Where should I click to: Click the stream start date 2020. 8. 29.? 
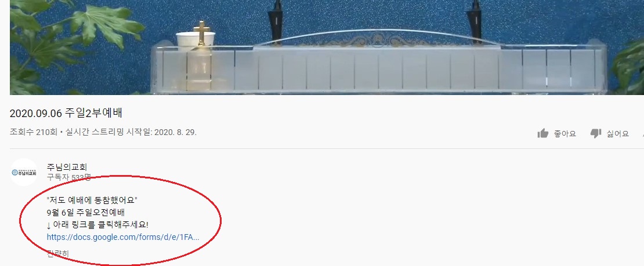(175, 133)
